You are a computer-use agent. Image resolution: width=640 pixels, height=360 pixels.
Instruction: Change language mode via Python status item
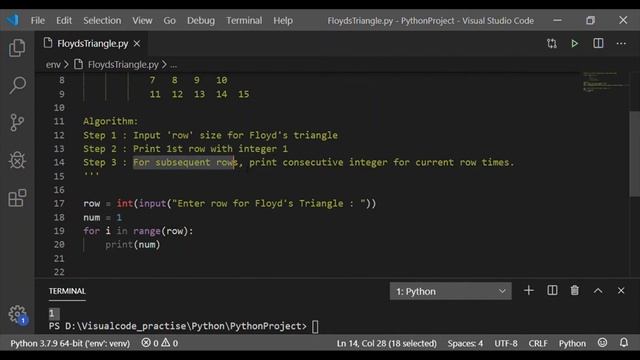[572, 343]
